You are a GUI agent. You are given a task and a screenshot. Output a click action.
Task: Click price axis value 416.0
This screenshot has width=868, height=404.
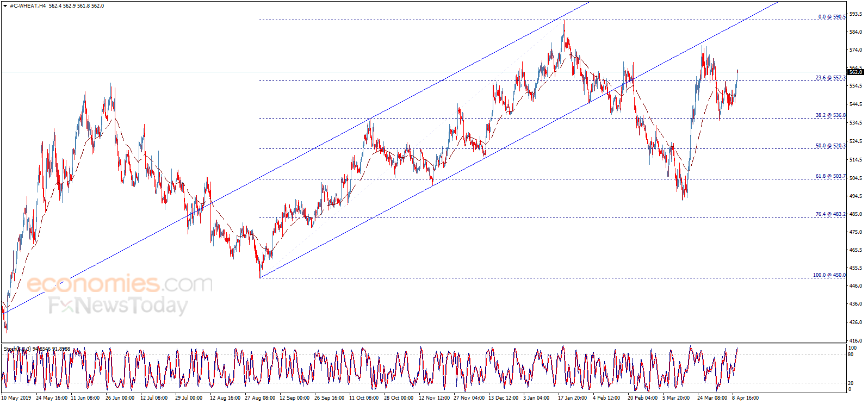855,341
